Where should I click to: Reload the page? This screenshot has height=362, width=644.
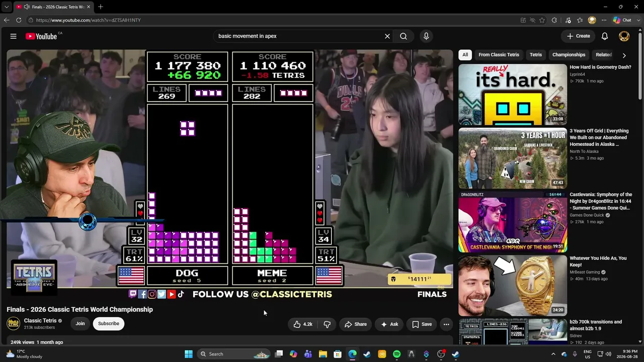click(19, 20)
